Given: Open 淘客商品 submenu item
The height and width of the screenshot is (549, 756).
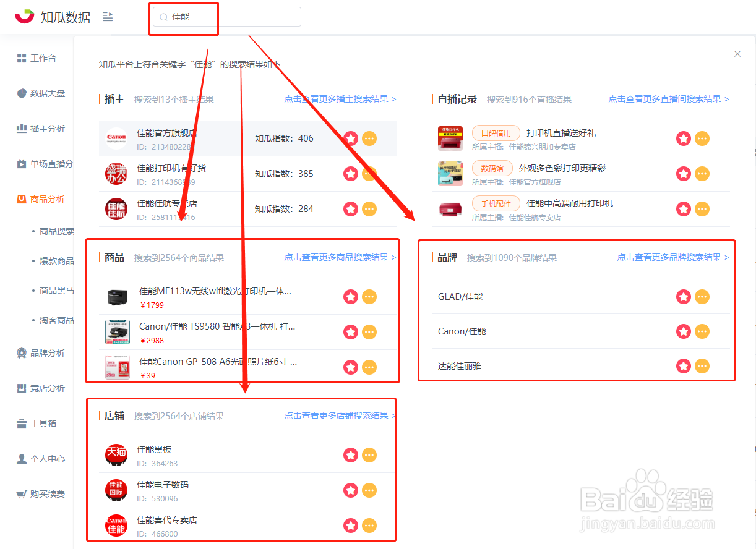Looking at the screenshot, I should (56, 320).
